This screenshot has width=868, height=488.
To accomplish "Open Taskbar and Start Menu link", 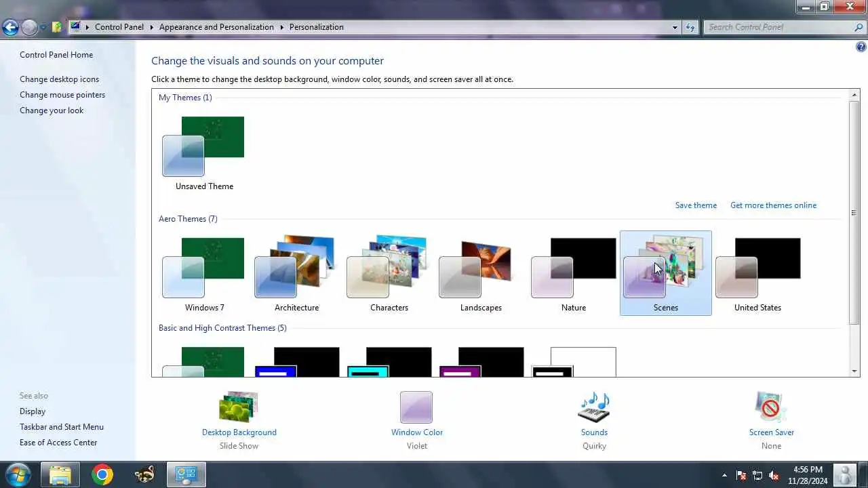I will tap(62, 427).
